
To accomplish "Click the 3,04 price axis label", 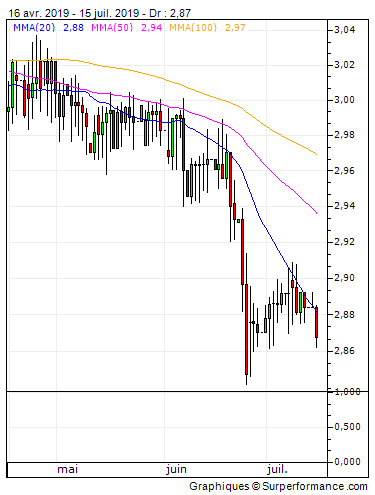I will (345, 30).
